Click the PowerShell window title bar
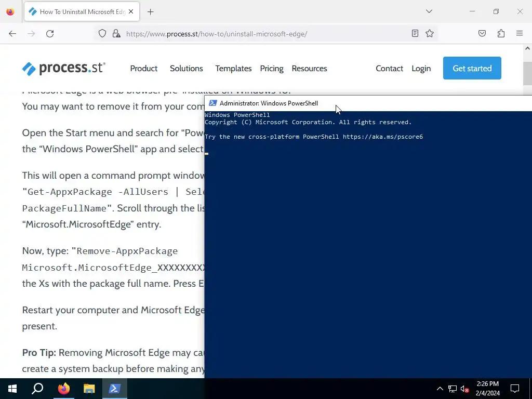 point(368,103)
